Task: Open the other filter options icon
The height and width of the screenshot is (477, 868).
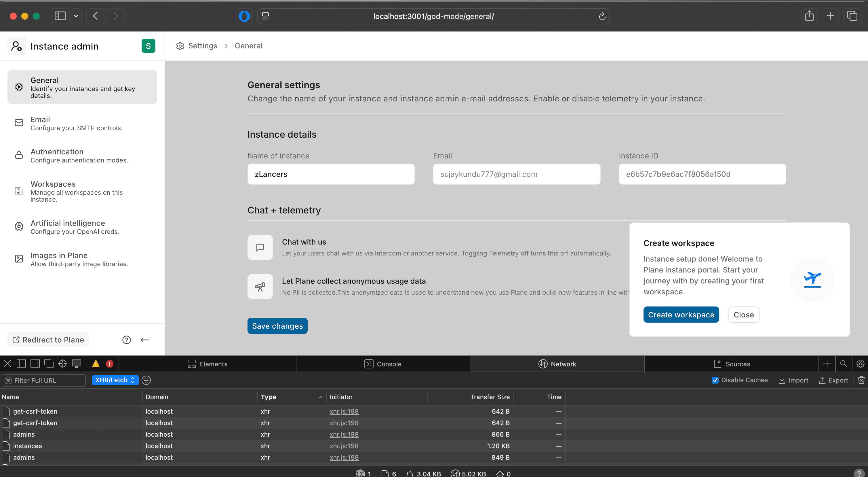Action: (146, 380)
